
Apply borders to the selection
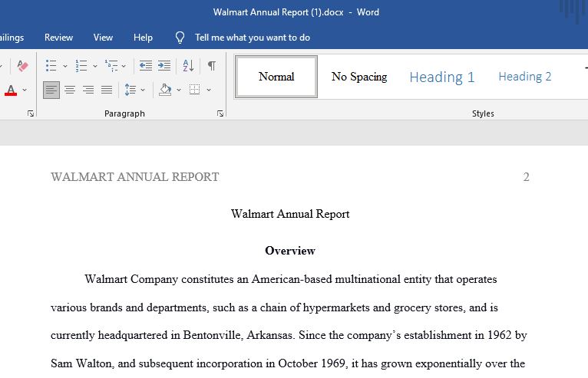click(x=194, y=90)
